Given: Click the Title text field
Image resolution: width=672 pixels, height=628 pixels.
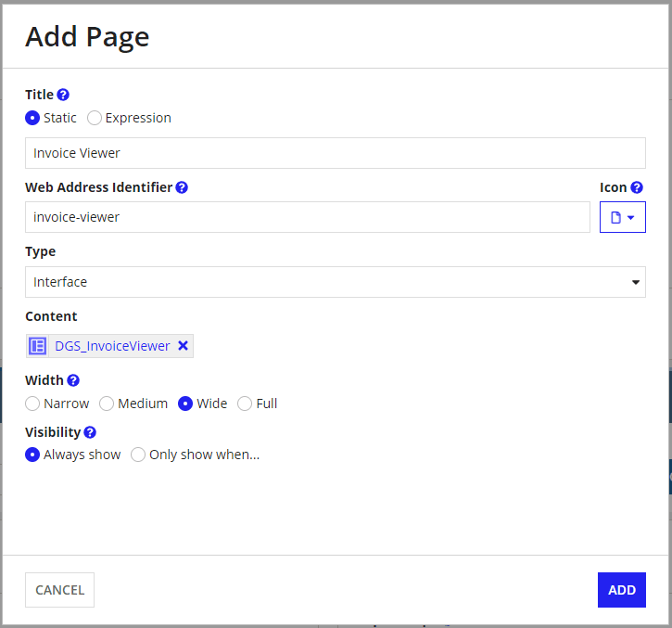Looking at the screenshot, I should click(x=335, y=153).
